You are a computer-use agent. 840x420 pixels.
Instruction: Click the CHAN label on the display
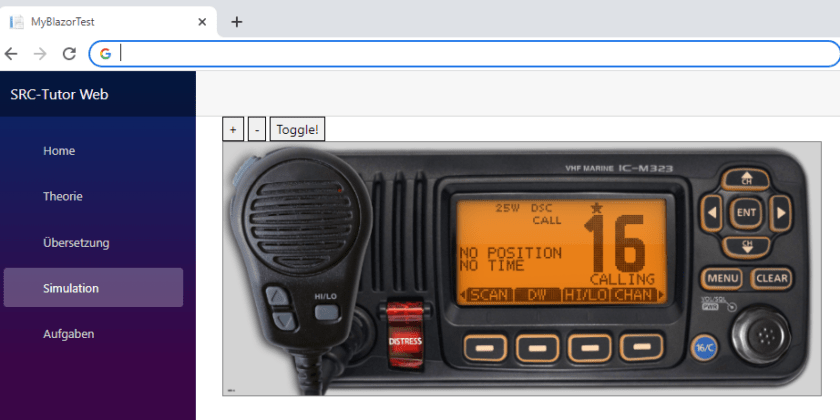tap(635, 295)
